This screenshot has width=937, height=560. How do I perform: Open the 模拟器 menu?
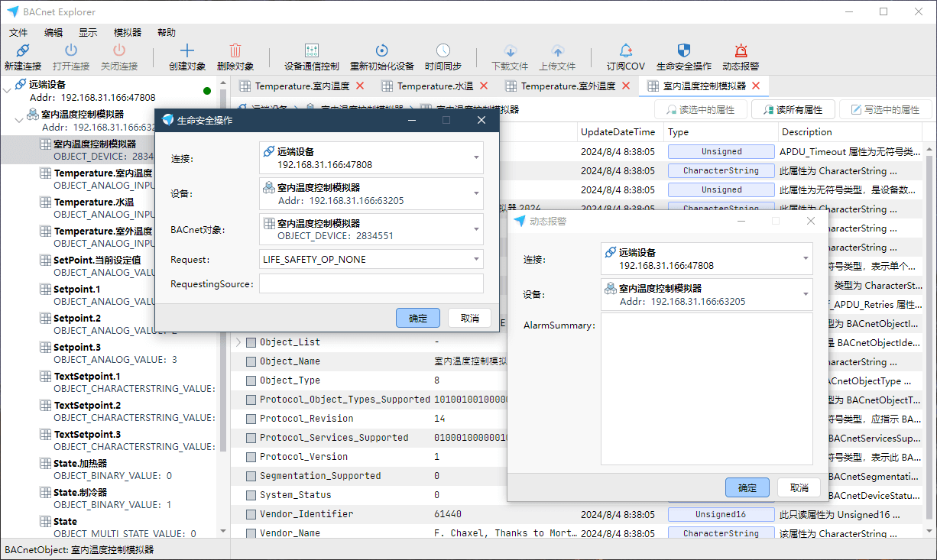point(127,32)
